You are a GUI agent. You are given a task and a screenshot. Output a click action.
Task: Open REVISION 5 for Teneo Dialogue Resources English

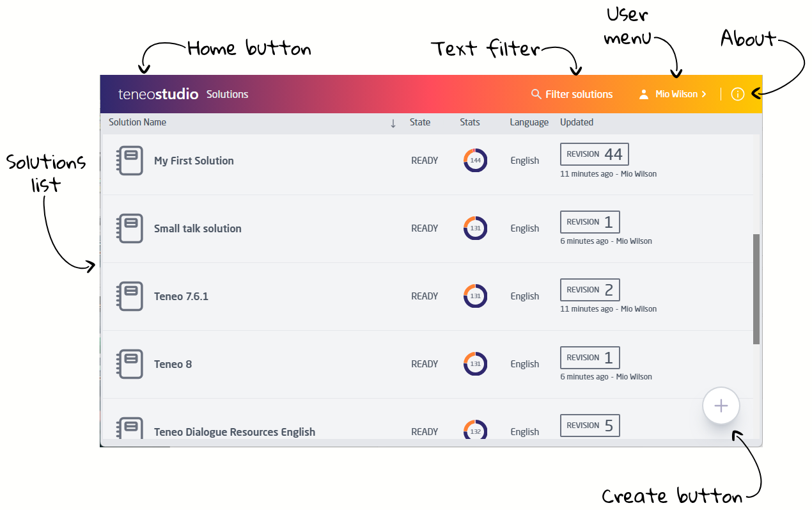(589, 425)
